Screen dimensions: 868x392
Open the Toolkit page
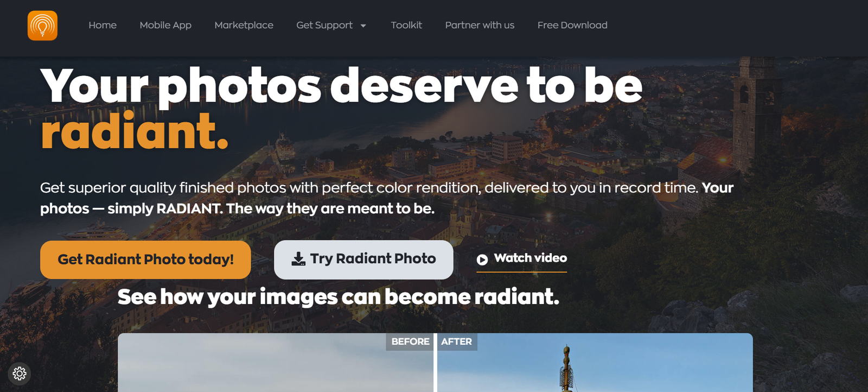406,25
